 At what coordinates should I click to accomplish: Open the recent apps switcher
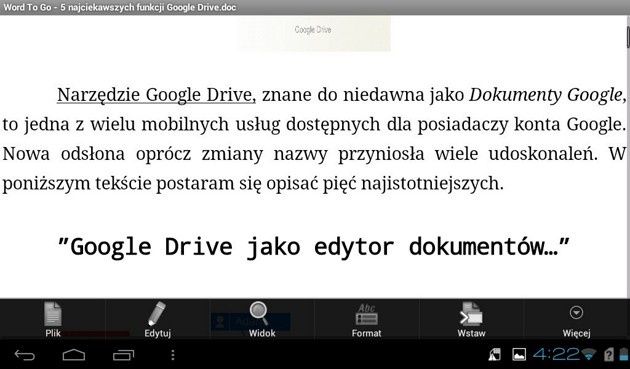123,355
